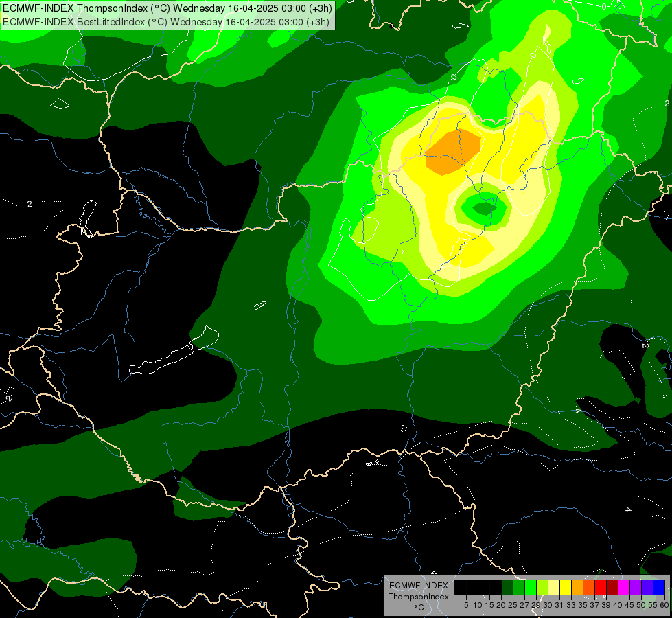Image resolution: width=672 pixels, height=618 pixels.
Task: Click the orange Thompson Index maximum on map
Action: 452,151
